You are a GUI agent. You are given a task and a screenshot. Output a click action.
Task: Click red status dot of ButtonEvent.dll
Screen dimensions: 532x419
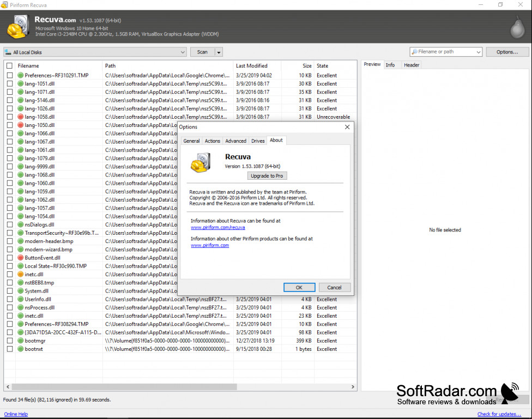[20, 258]
